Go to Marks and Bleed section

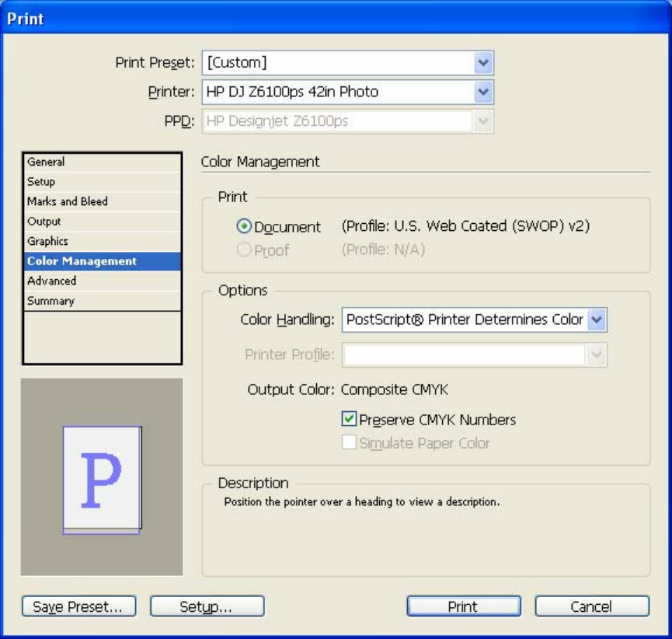(x=102, y=201)
